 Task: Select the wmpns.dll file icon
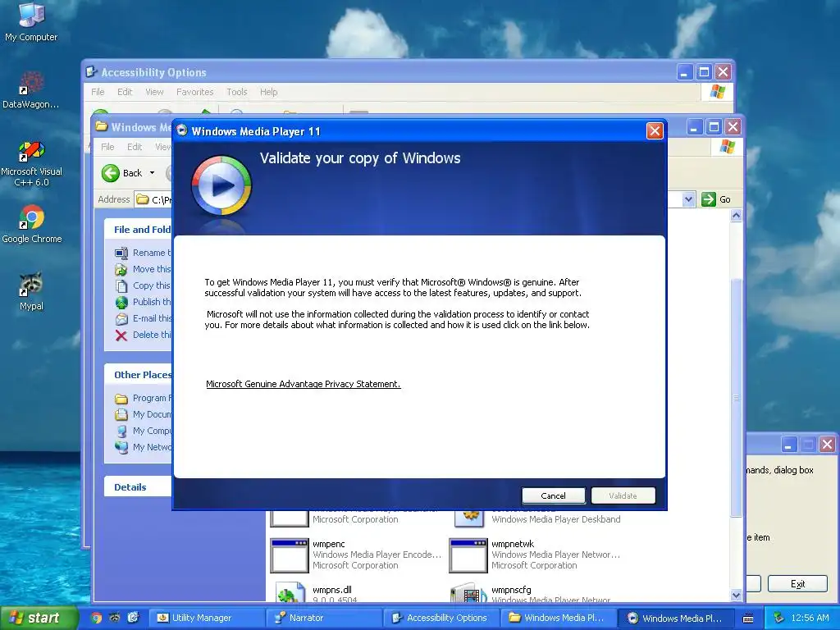(x=290, y=592)
